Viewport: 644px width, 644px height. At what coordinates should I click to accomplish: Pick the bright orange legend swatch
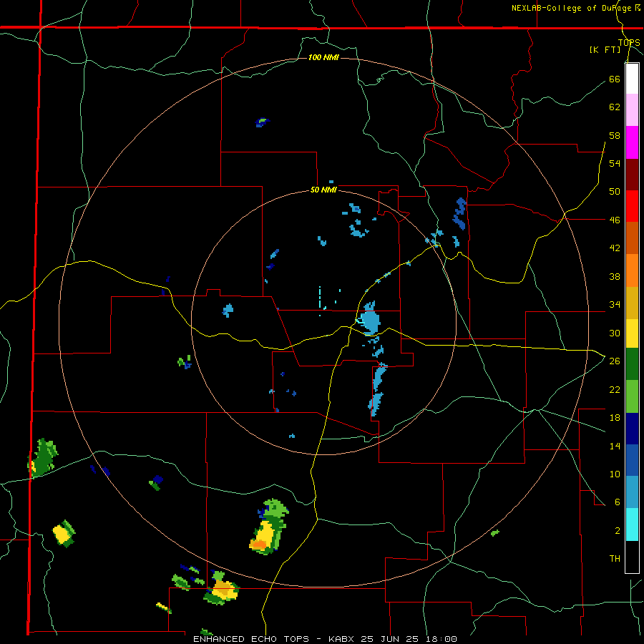632,270
